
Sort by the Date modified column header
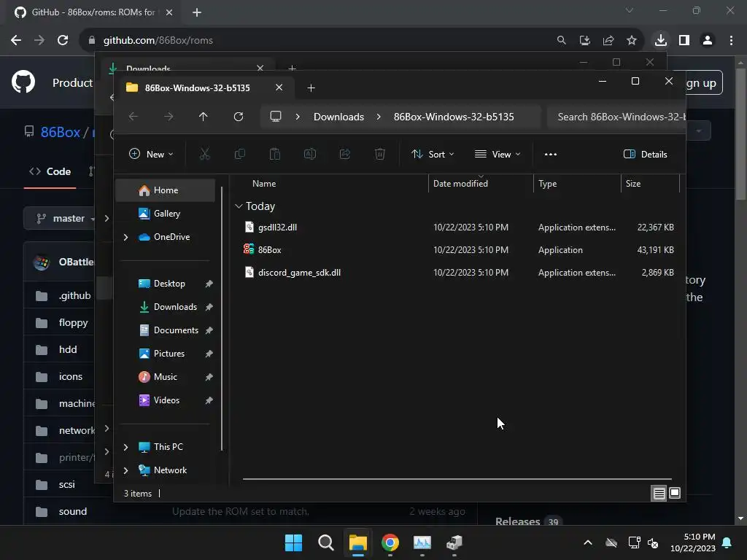click(x=460, y=184)
